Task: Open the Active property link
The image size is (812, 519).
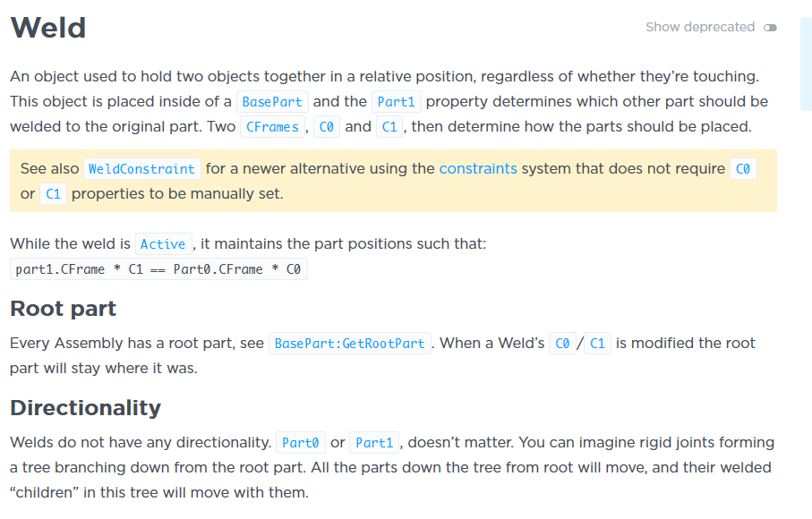Action: [x=163, y=243]
